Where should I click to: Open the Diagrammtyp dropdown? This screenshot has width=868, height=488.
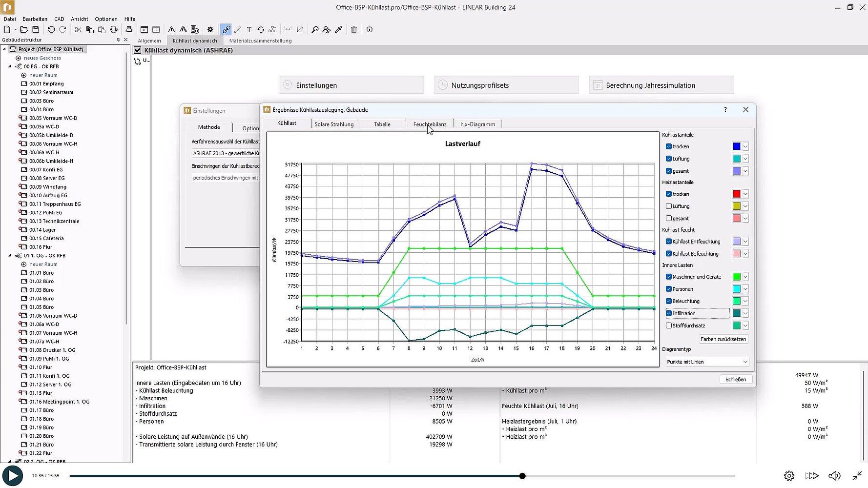coord(707,362)
